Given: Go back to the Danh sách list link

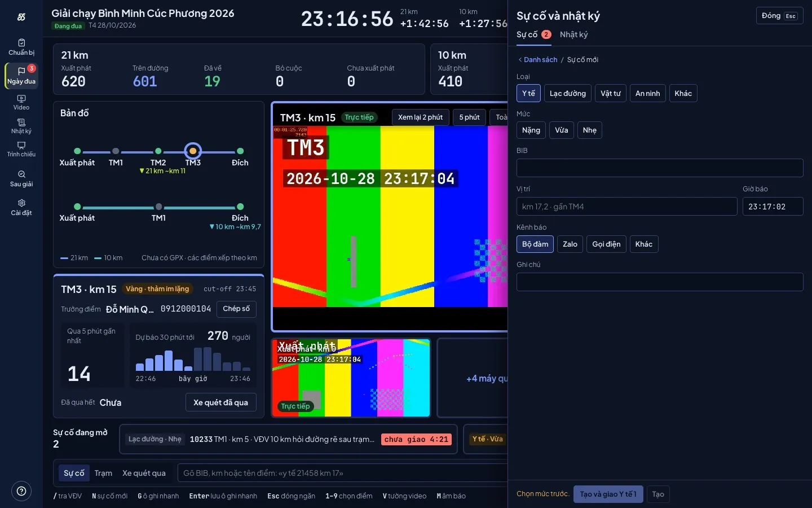Looking at the screenshot, I should [538, 59].
